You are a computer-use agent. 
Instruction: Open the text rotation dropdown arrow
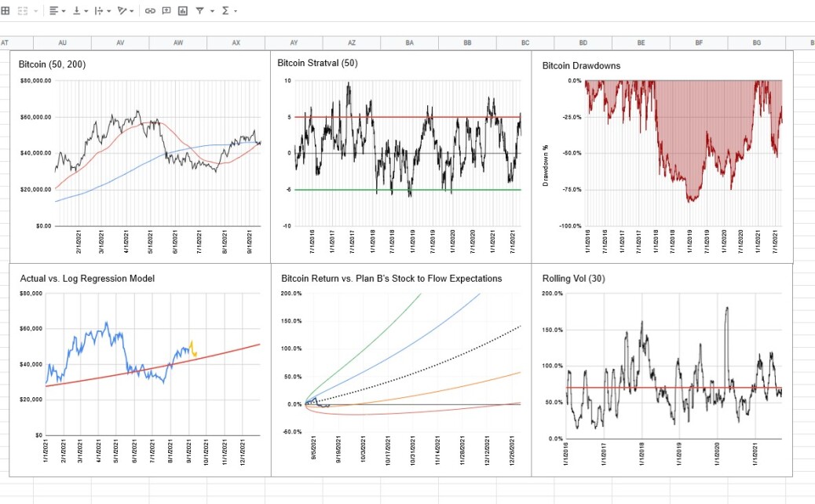[131, 11]
